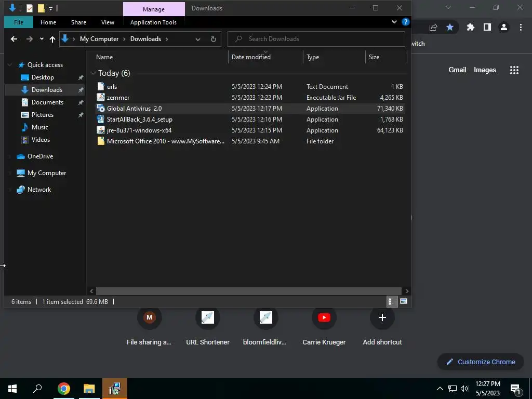Click the Forward arrow in File Explorer

(30, 39)
